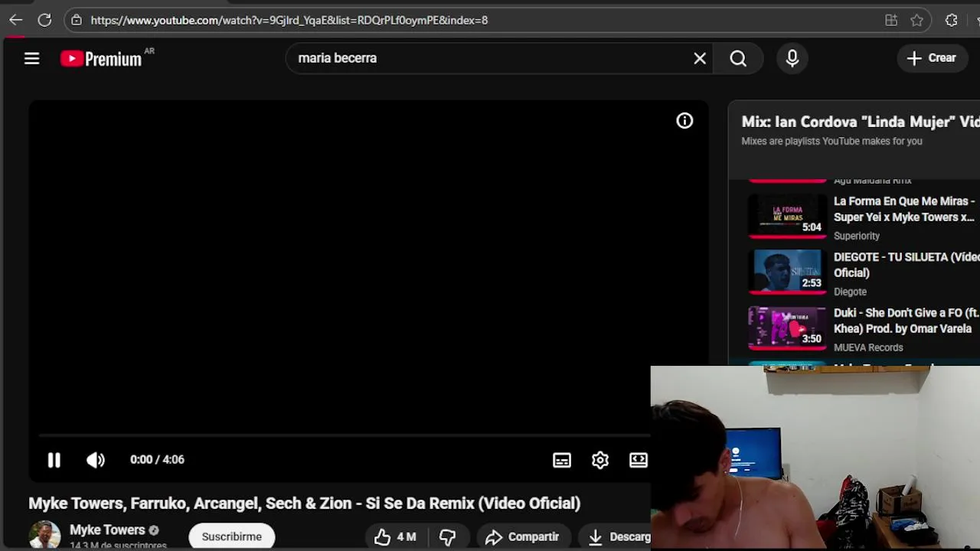Click 'Mixes are playlists YouTube makes for you'
The height and width of the screenshot is (551, 980).
coord(831,141)
